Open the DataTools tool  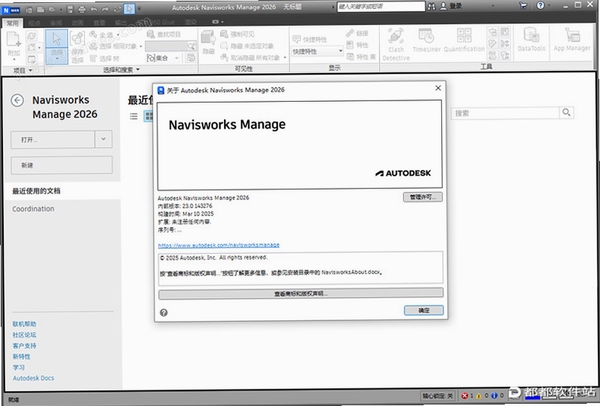(531, 39)
